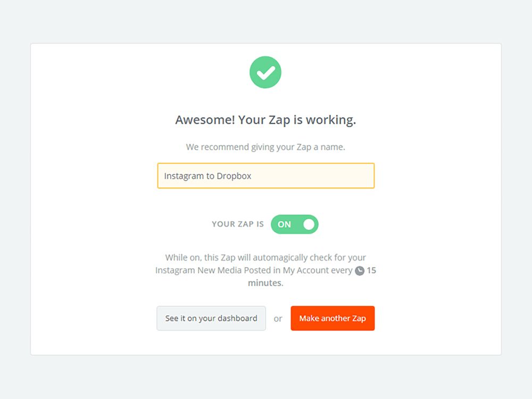532x399 pixels.
Task: Click the recommendation text about naming your Zap
Action: tap(265, 147)
